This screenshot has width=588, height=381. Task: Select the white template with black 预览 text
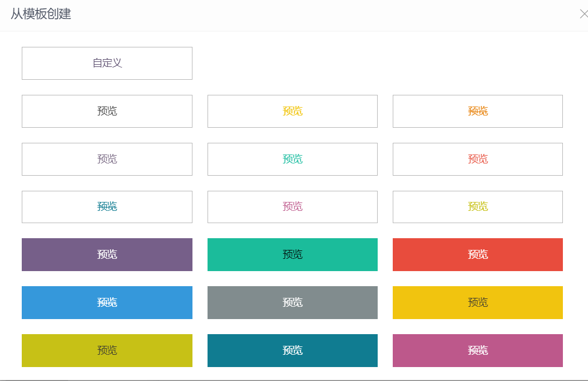point(107,111)
